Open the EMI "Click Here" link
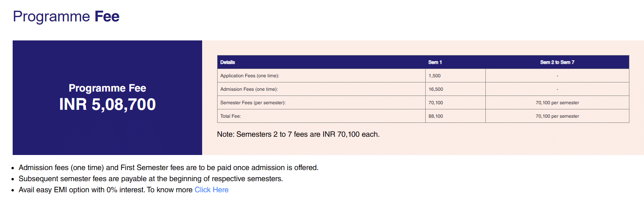The width and height of the screenshot is (644, 197). pos(211,190)
